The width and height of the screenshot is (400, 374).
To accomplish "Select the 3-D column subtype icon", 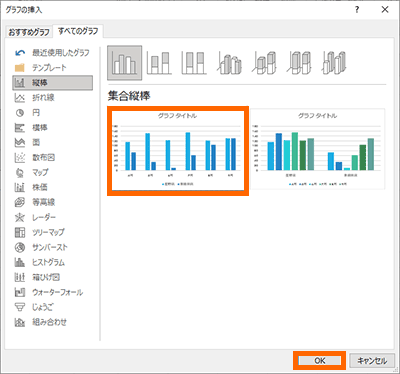I will click(x=334, y=63).
